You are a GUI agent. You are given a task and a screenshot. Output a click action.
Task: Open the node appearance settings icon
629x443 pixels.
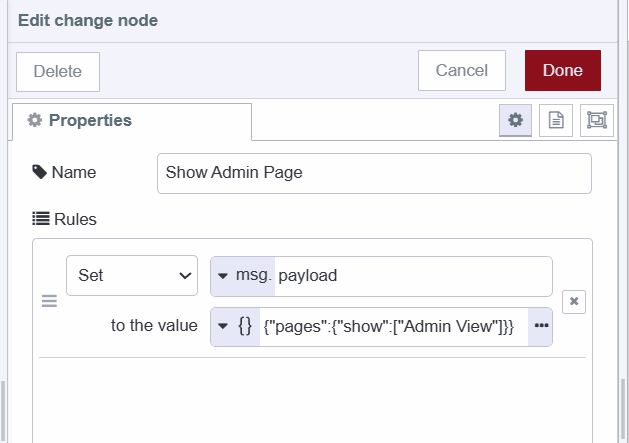[x=597, y=121]
